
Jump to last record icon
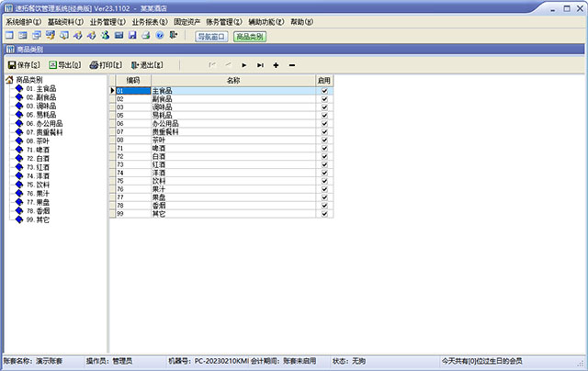[260, 65]
